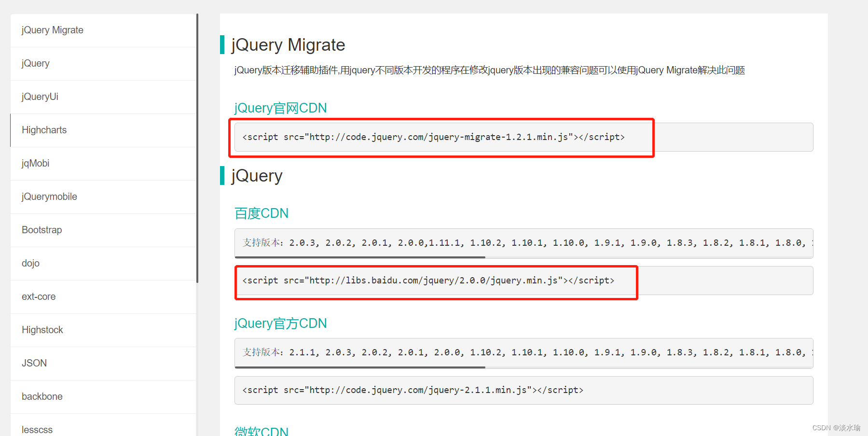Click the 百度CDN versions horizontal scrollbar

tap(360, 257)
